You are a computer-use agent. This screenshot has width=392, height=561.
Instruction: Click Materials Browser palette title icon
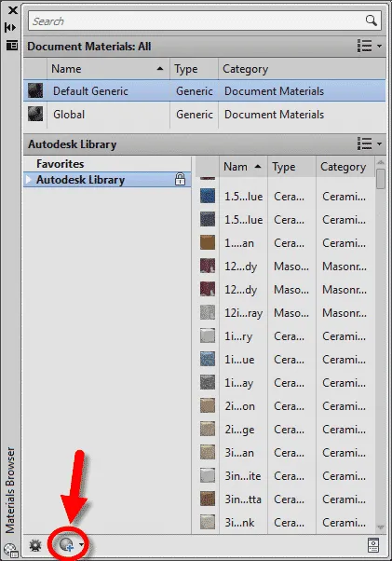[x=11, y=551]
